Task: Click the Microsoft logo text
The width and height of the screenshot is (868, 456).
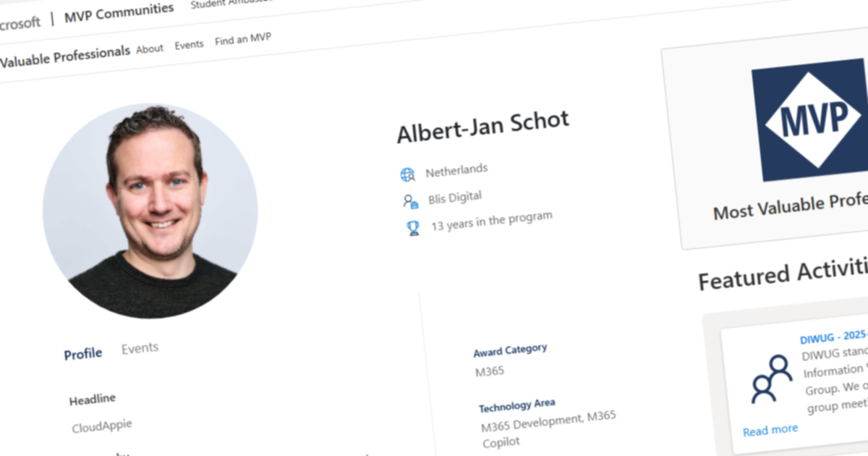Action: (19, 24)
